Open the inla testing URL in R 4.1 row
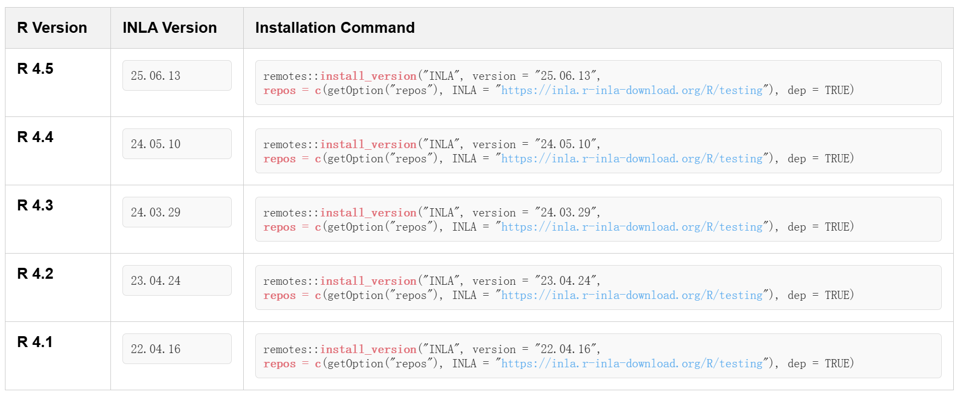The height and width of the screenshot is (399, 980). tap(632, 364)
